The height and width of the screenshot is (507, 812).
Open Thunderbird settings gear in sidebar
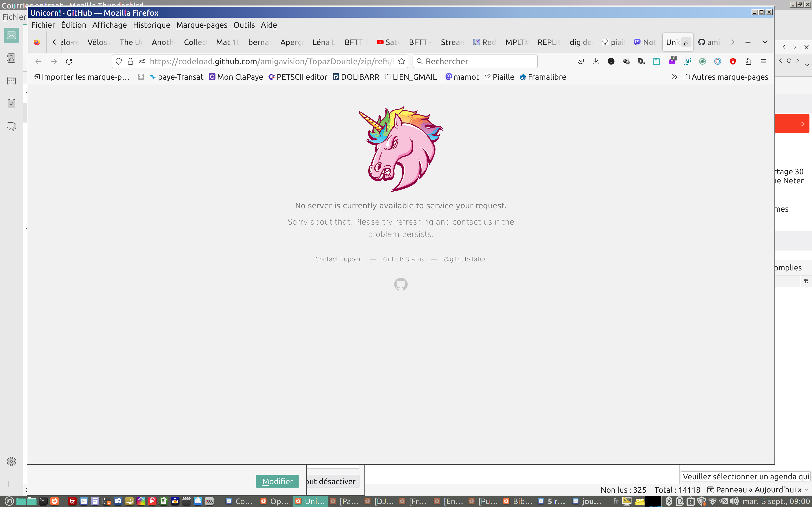(11, 461)
